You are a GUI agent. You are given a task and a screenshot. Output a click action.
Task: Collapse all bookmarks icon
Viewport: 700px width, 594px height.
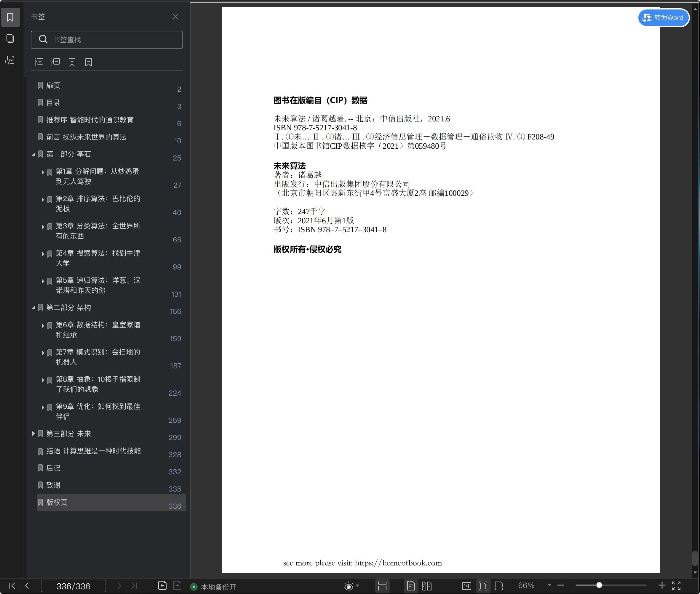click(56, 62)
